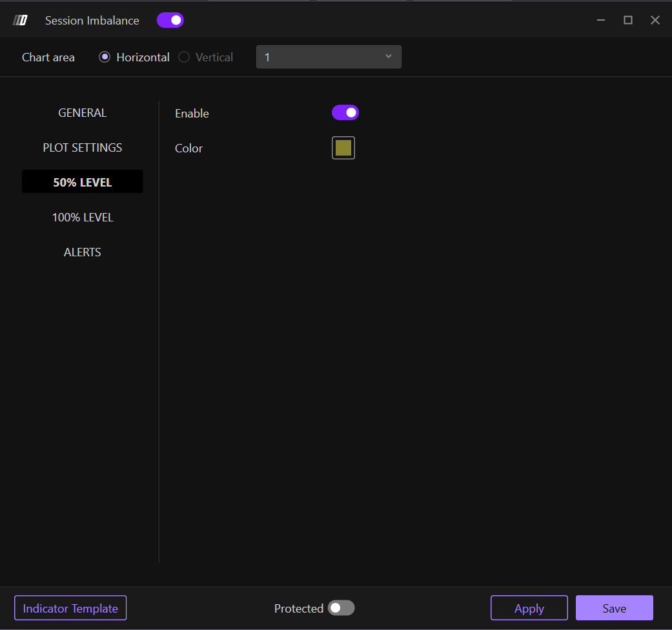Switch to the PLOT SETTINGS section

[x=83, y=148]
